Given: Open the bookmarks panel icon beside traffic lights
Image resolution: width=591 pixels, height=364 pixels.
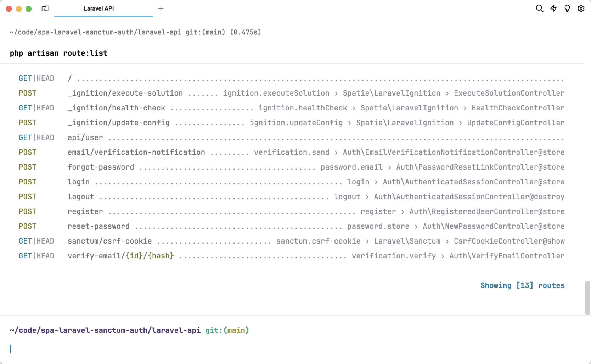Looking at the screenshot, I should click(45, 8).
